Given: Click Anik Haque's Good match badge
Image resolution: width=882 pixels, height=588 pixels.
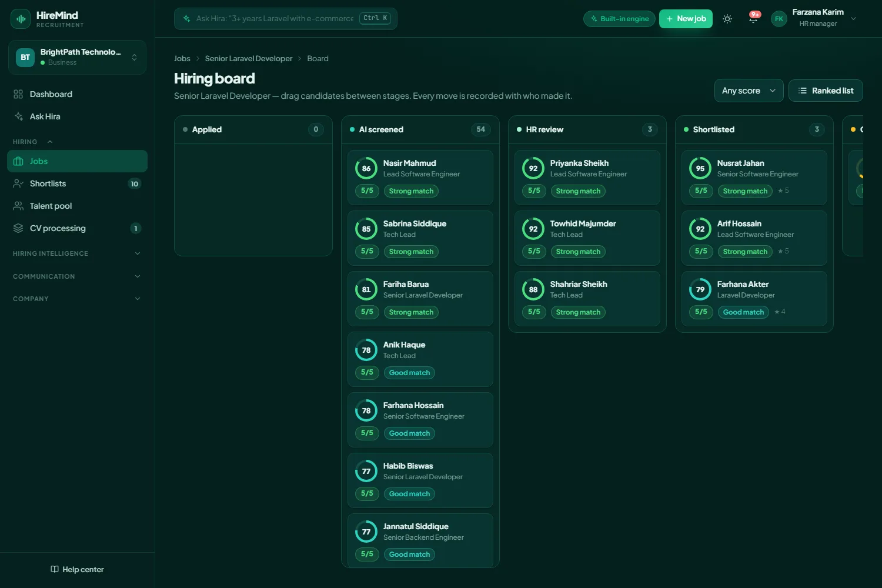Looking at the screenshot, I should tap(409, 373).
